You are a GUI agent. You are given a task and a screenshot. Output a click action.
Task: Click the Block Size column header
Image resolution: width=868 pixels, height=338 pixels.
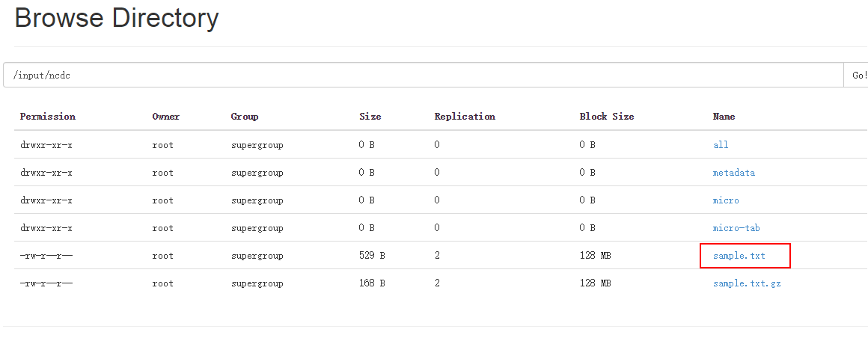coord(607,117)
